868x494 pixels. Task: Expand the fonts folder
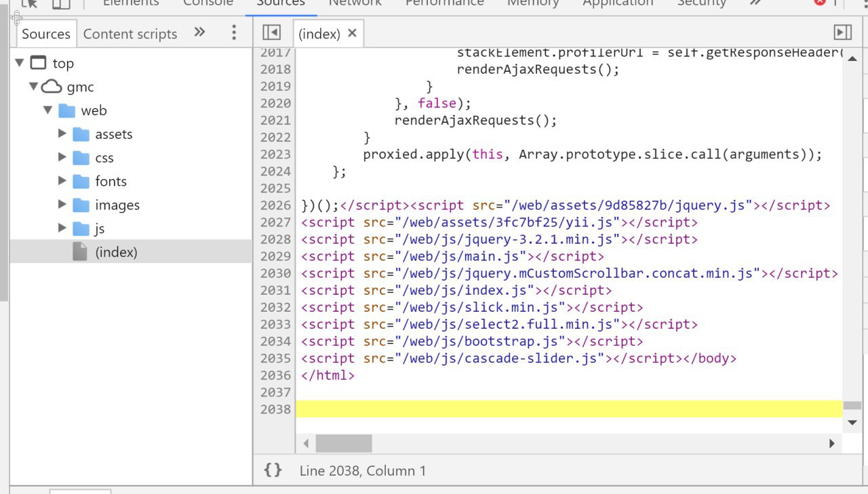tap(62, 181)
